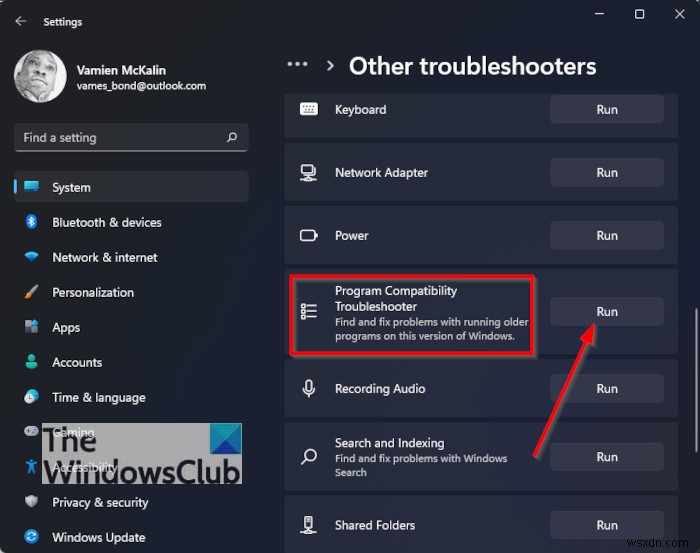Run the Keyboard troubleshooter
The height and width of the screenshot is (553, 700).
click(x=607, y=109)
